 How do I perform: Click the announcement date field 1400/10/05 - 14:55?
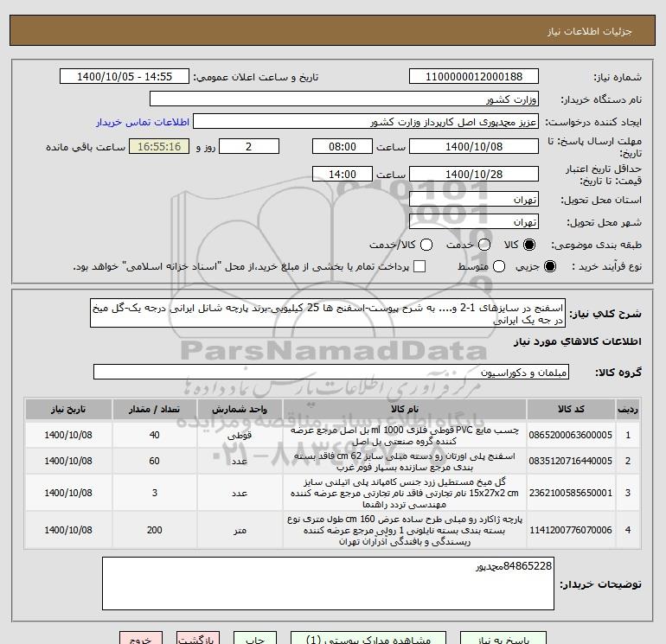pyautogui.click(x=125, y=76)
